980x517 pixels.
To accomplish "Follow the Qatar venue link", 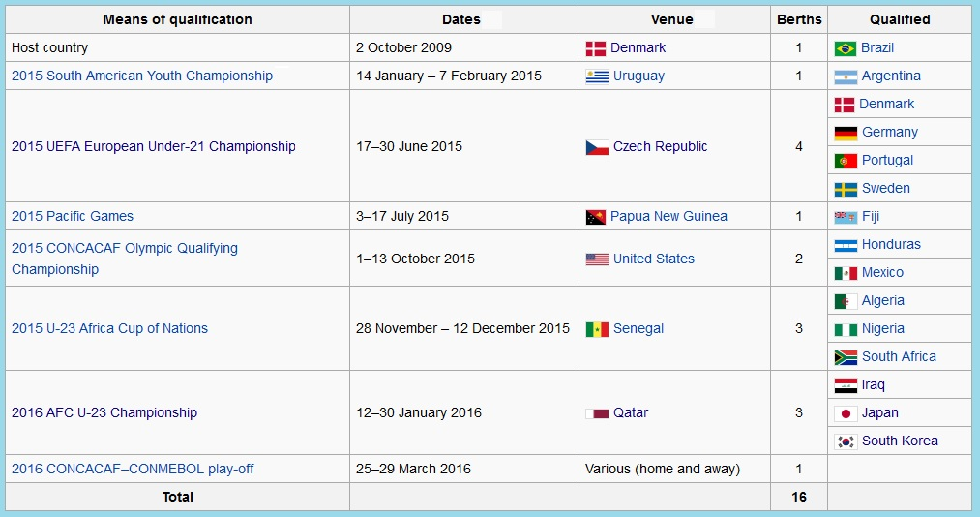I will [631, 412].
